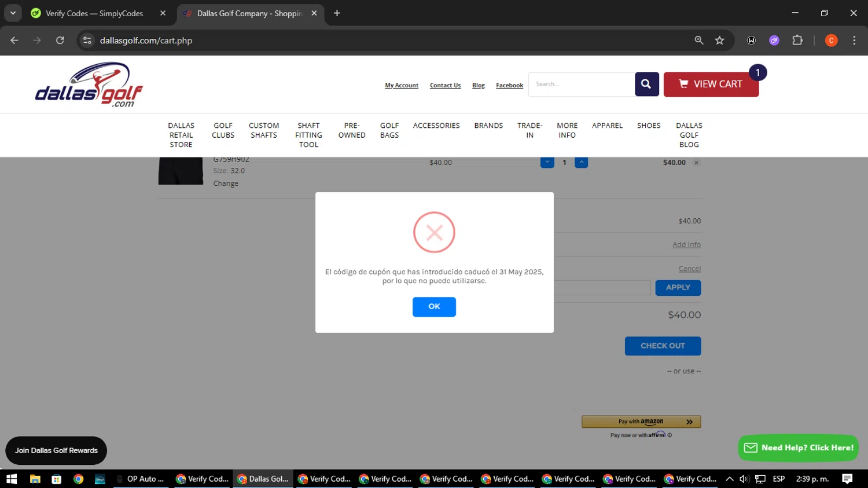Image resolution: width=868 pixels, height=488 pixels.
Task: Open Dallas Retail Store menu
Action: pyautogui.click(x=181, y=135)
